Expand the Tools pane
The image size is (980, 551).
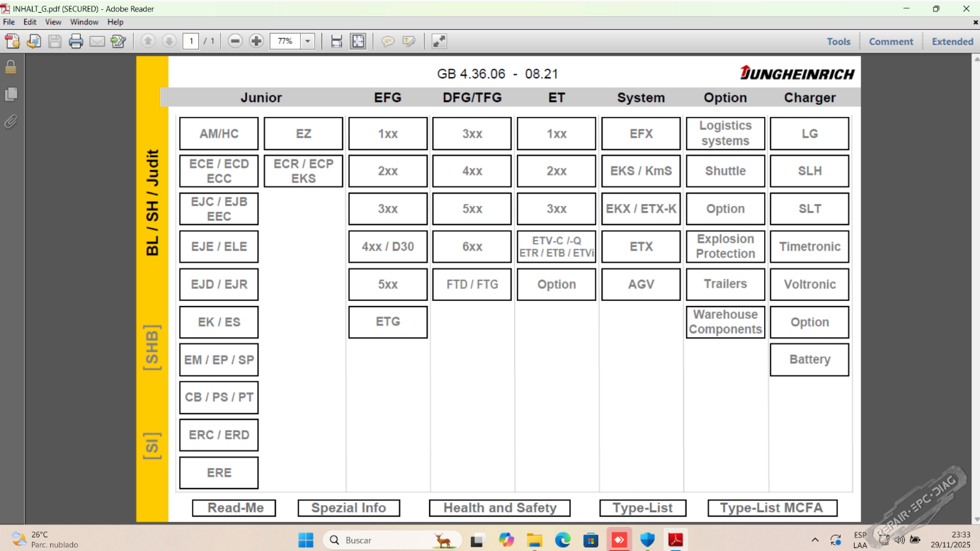838,42
